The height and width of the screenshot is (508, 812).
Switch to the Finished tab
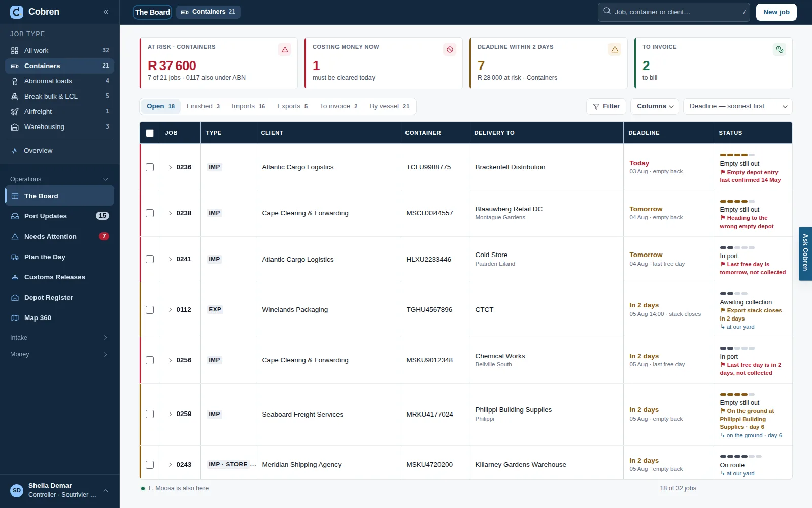(203, 106)
